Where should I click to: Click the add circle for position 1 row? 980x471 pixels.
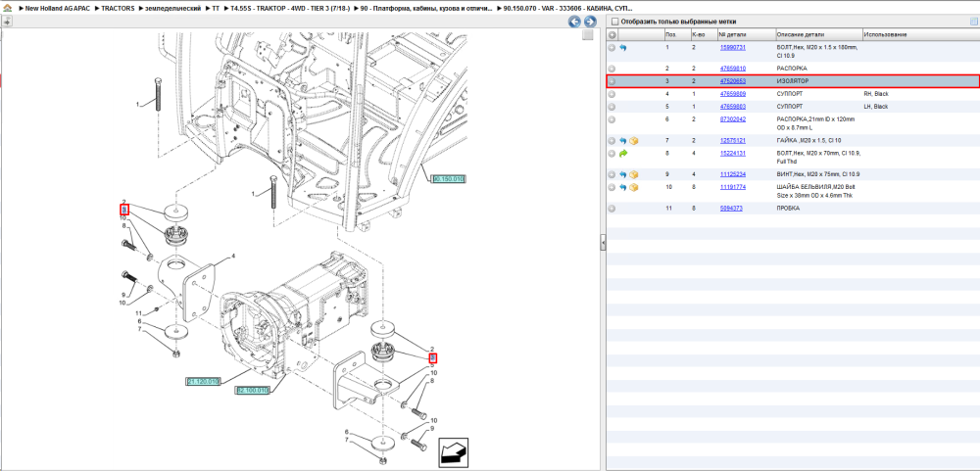(612, 47)
